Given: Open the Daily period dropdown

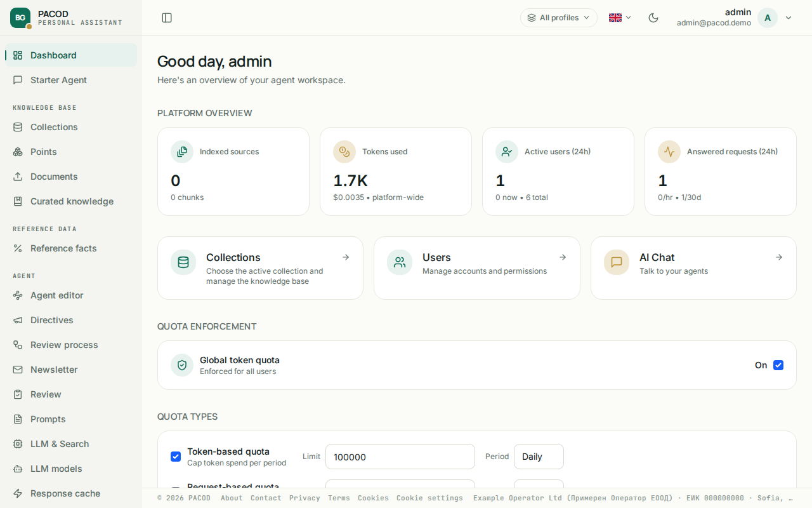Looking at the screenshot, I should click(x=539, y=457).
